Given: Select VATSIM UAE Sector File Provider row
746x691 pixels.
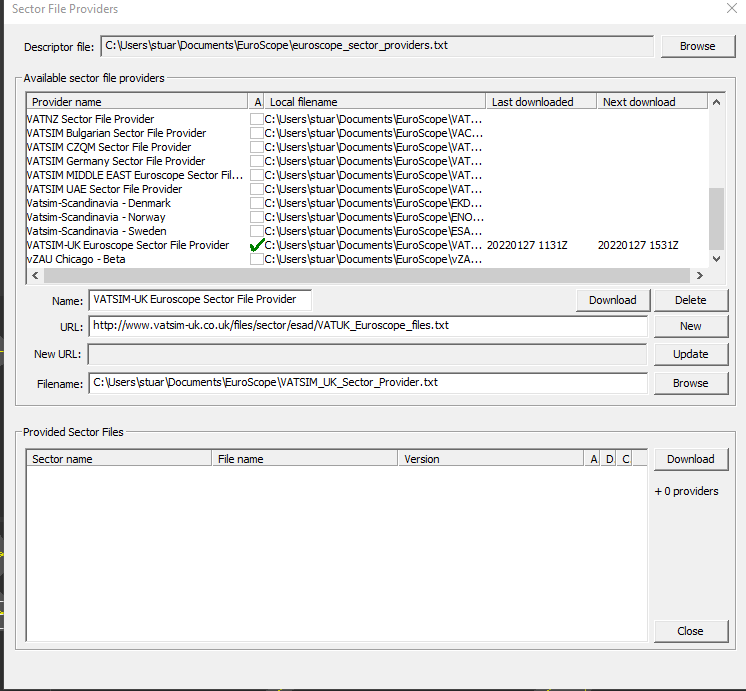Looking at the screenshot, I should click(105, 189).
